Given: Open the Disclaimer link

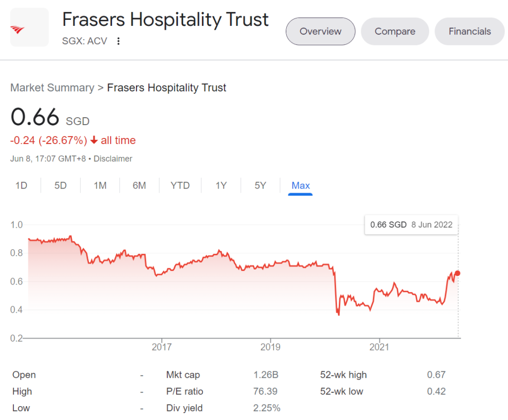Looking at the screenshot, I should [113, 158].
